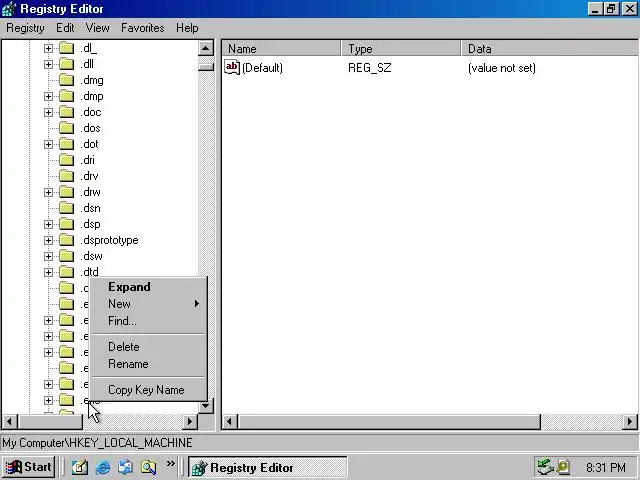Select the (Default) value name
The width and height of the screenshot is (640, 480).
[x=262, y=68]
